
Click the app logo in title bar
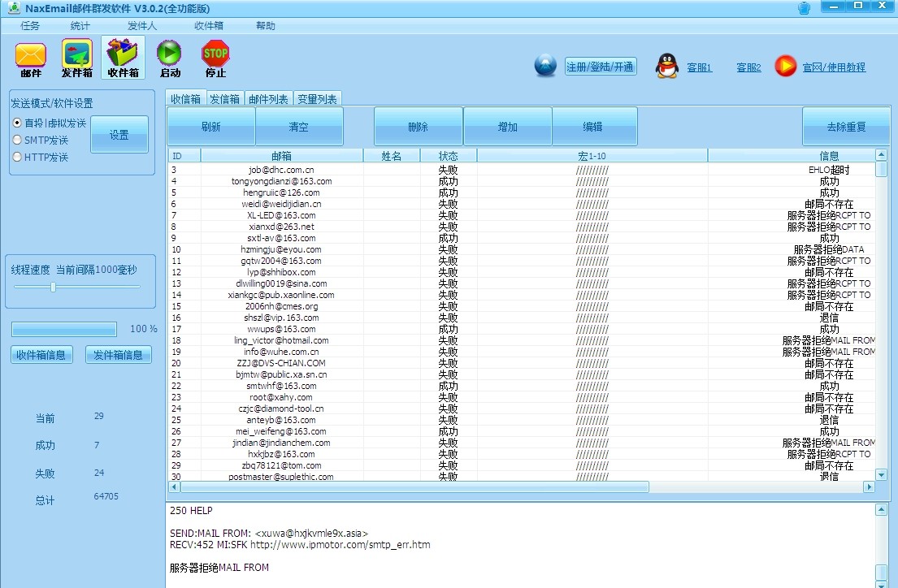pyautogui.click(x=14, y=9)
